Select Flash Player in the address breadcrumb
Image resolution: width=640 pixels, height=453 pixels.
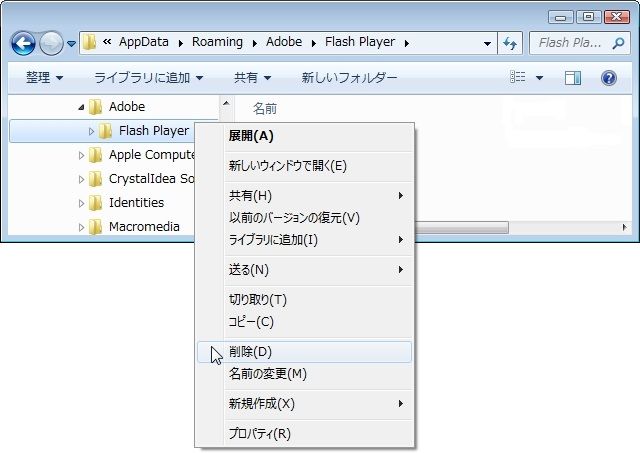coord(360,42)
